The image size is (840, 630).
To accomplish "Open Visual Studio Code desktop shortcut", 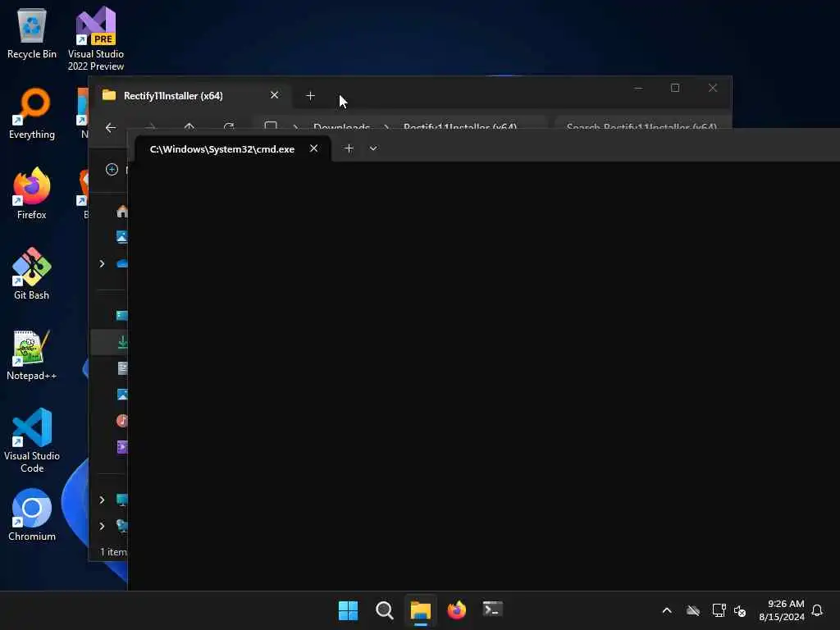I will click(32, 441).
